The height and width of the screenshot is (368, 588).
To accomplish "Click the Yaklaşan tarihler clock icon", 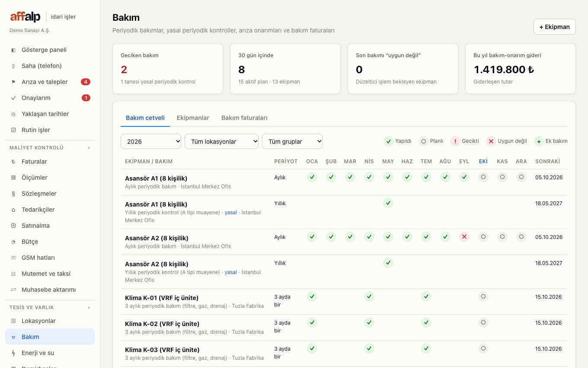I will [13, 114].
